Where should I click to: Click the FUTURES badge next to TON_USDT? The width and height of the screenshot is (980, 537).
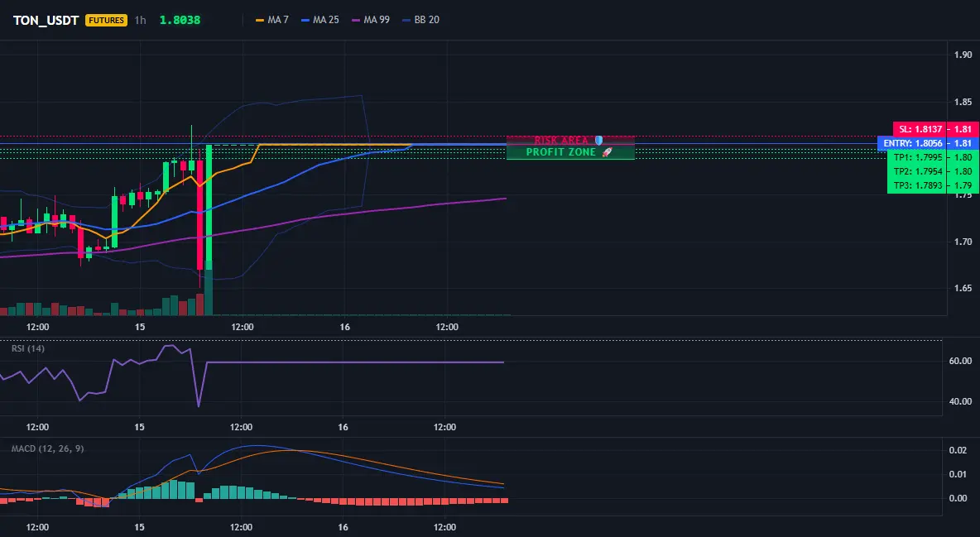pos(106,20)
